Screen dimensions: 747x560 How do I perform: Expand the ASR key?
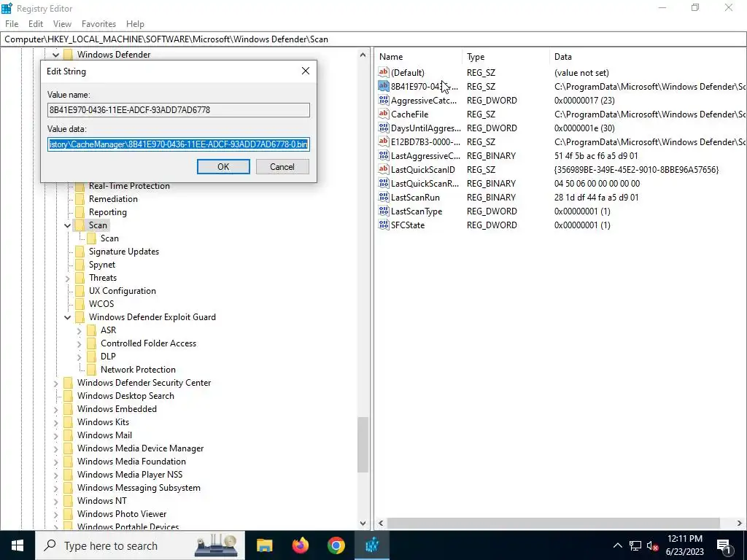pyautogui.click(x=79, y=330)
